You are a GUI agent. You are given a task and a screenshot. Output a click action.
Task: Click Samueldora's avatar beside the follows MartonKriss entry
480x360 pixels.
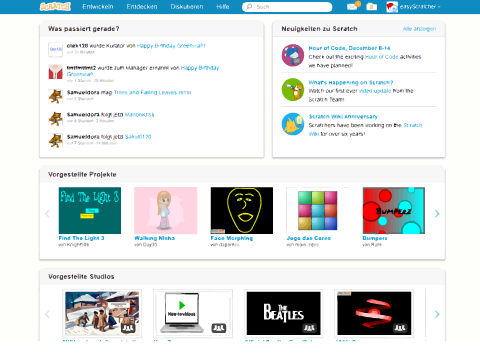pos(55,118)
